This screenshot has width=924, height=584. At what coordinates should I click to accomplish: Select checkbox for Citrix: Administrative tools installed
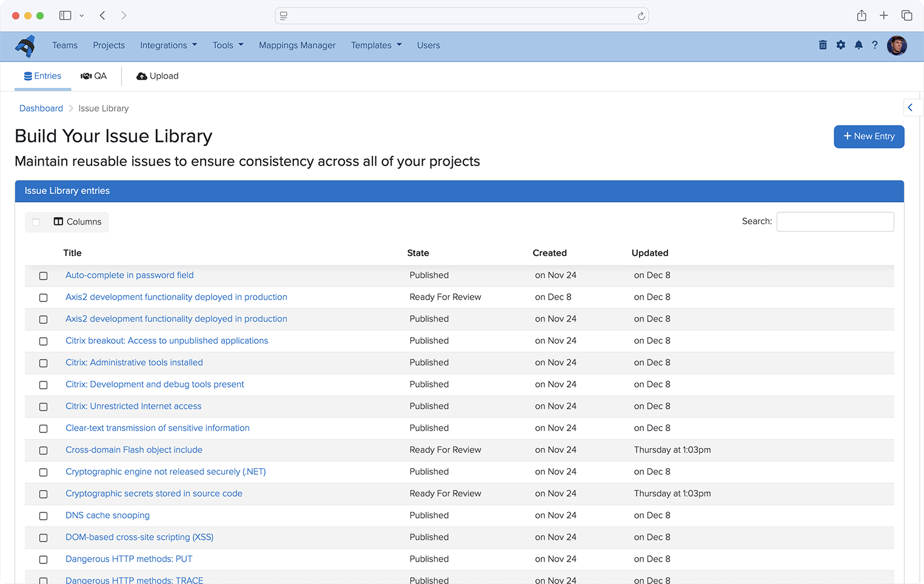44,363
